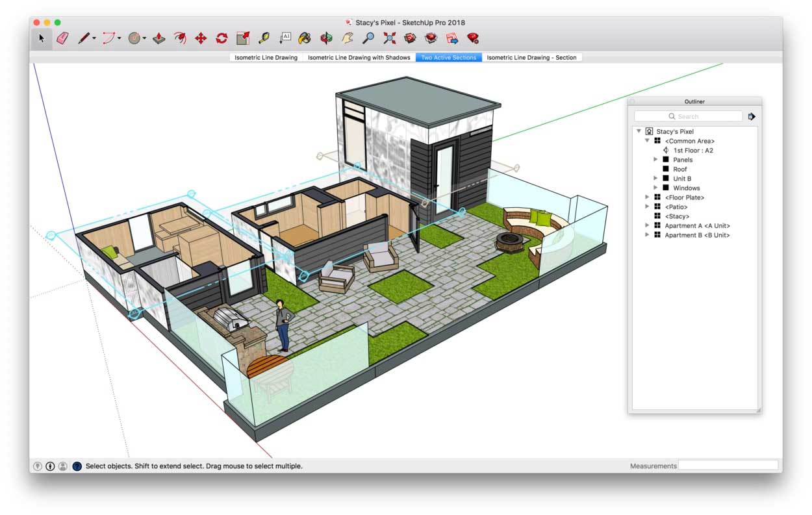Select the Eraser tool
The image size is (812, 515).
(62, 38)
